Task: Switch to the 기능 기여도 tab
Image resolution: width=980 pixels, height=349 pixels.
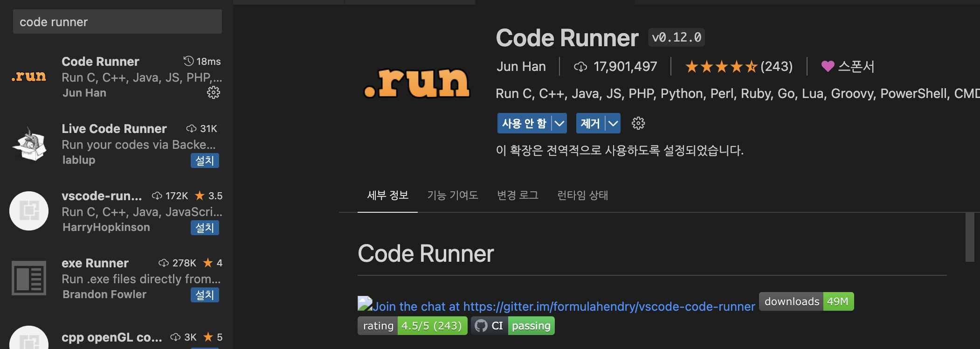Action: [453, 195]
